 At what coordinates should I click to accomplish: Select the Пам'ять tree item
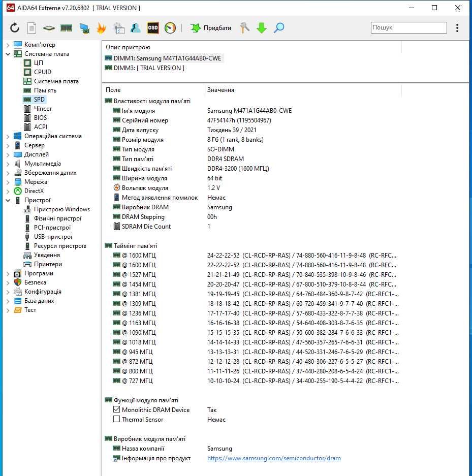point(45,90)
